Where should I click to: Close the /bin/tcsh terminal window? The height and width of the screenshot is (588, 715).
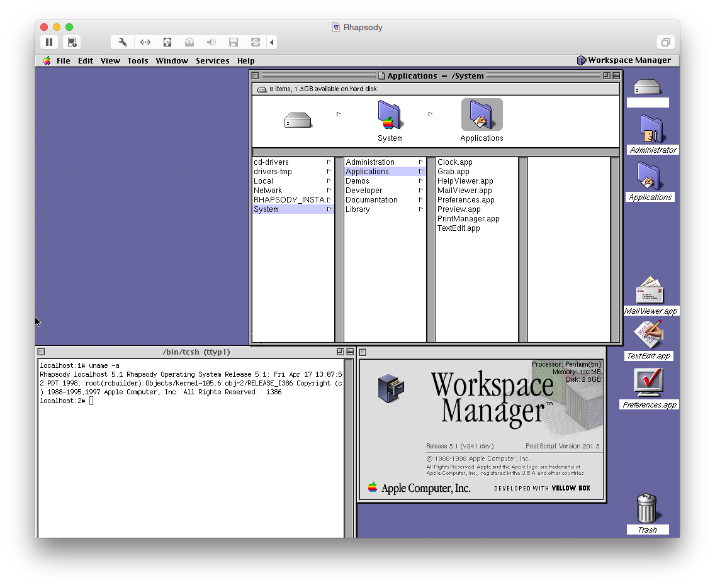(41, 352)
